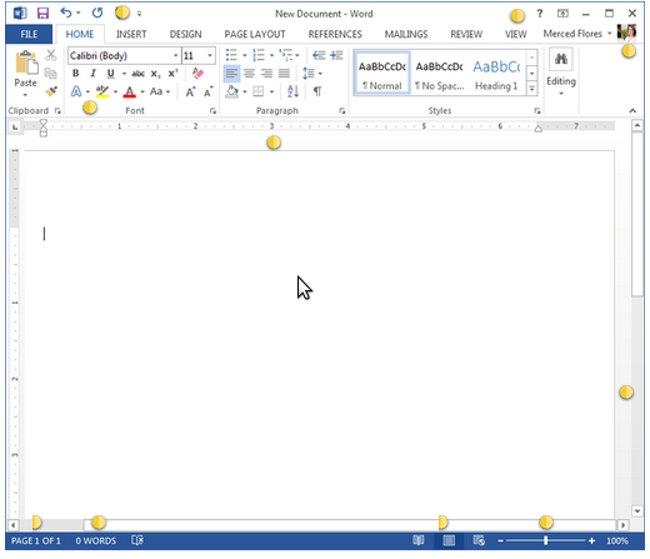The height and width of the screenshot is (559, 650).
Task: Sort text A to Z
Action: (x=293, y=91)
